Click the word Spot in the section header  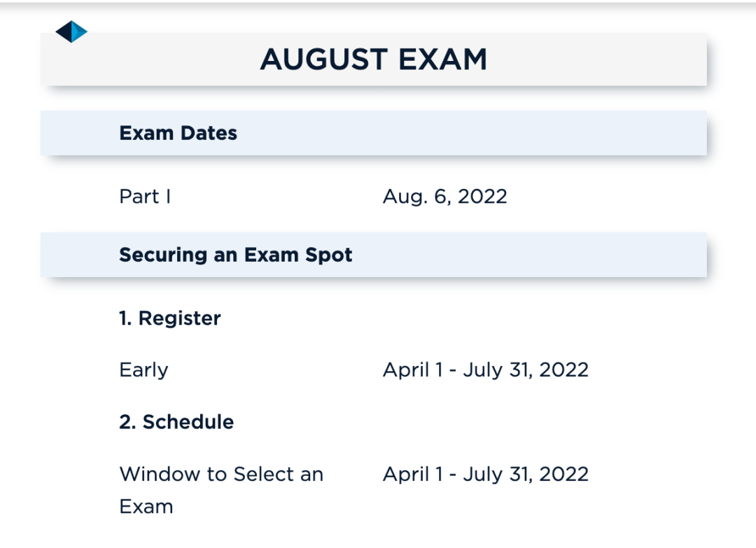click(329, 255)
